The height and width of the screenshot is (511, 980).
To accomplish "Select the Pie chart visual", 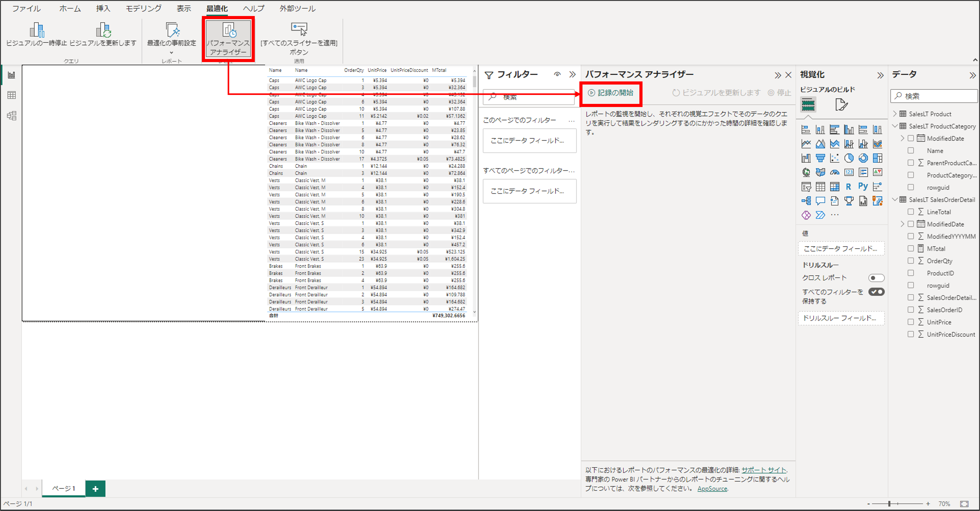I will [849, 158].
